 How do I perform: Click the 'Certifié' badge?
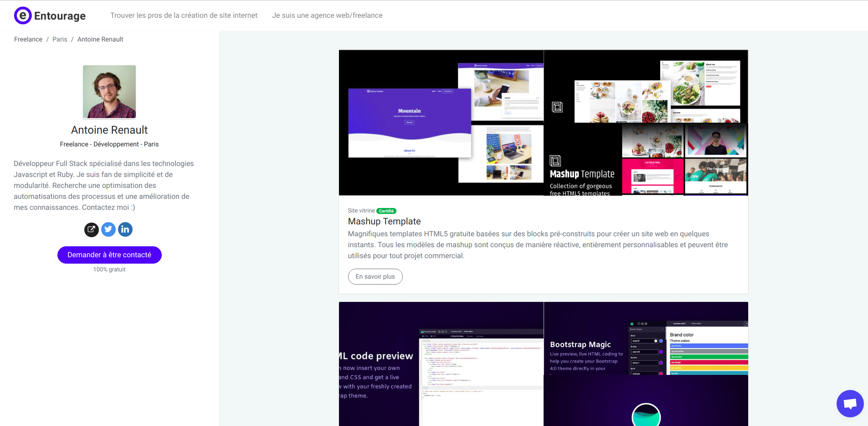(386, 211)
